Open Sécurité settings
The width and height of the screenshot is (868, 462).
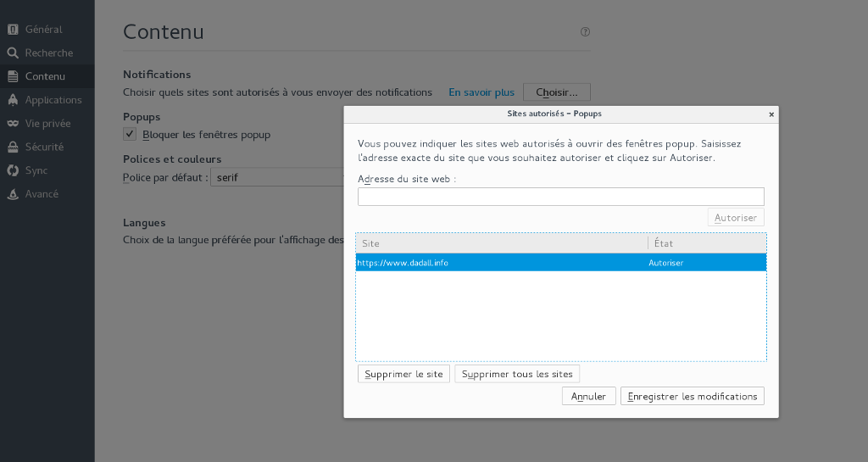pyautogui.click(x=44, y=148)
